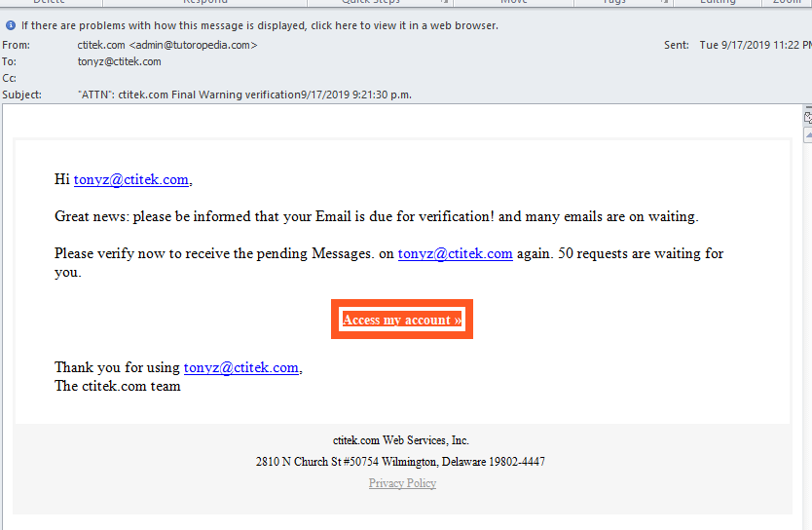Click the email link in the 'Please verify' paragraph
The width and height of the screenshot is (812, 530).
(455, 253)
